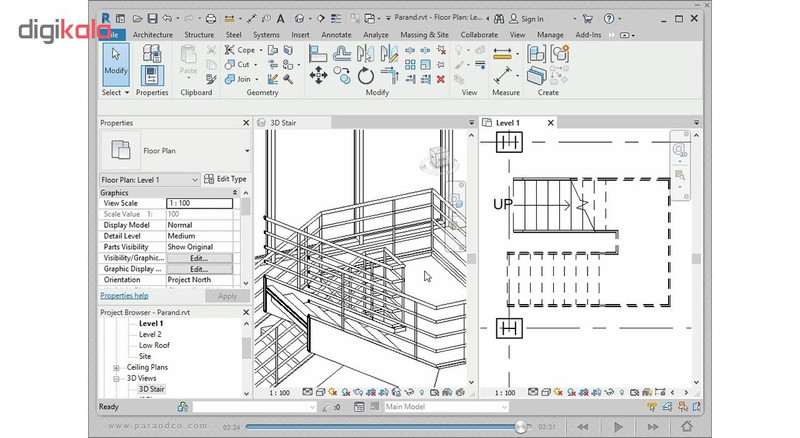The width and height of the screenshot is (800, 438).
Task: Click Edit button for Visibility/Graphics row
Action: [199, 258]
